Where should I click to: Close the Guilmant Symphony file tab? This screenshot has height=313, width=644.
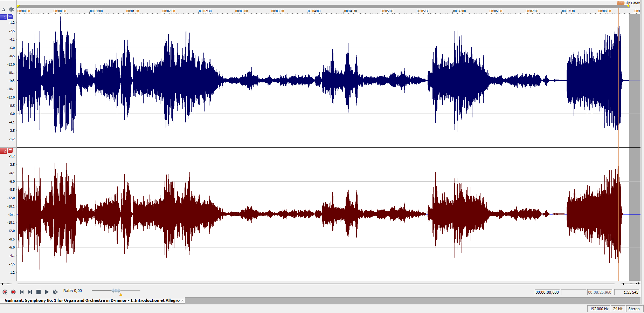[x=182, y=300]
